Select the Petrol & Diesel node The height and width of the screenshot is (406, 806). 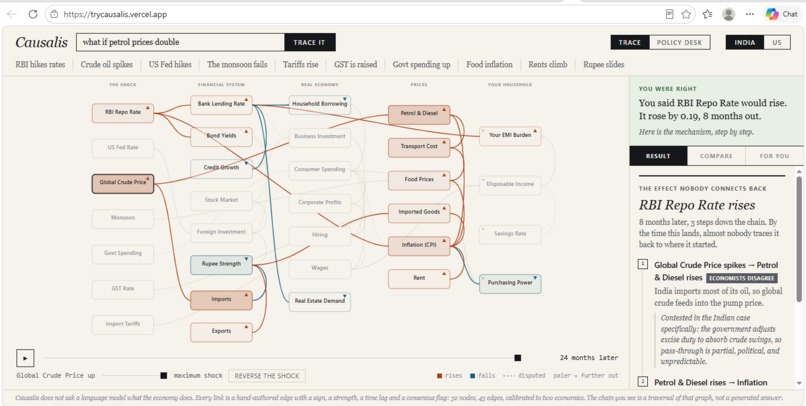coord(419,115)
